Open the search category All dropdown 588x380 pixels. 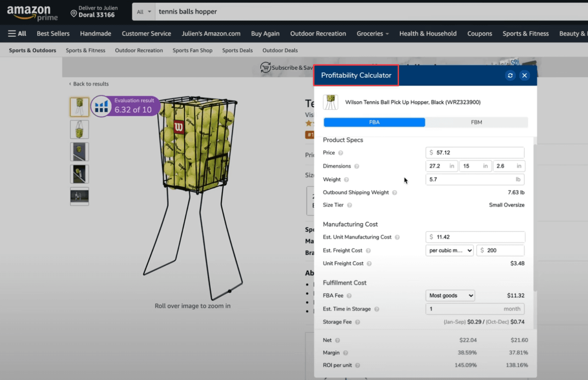tap(144, 12)
